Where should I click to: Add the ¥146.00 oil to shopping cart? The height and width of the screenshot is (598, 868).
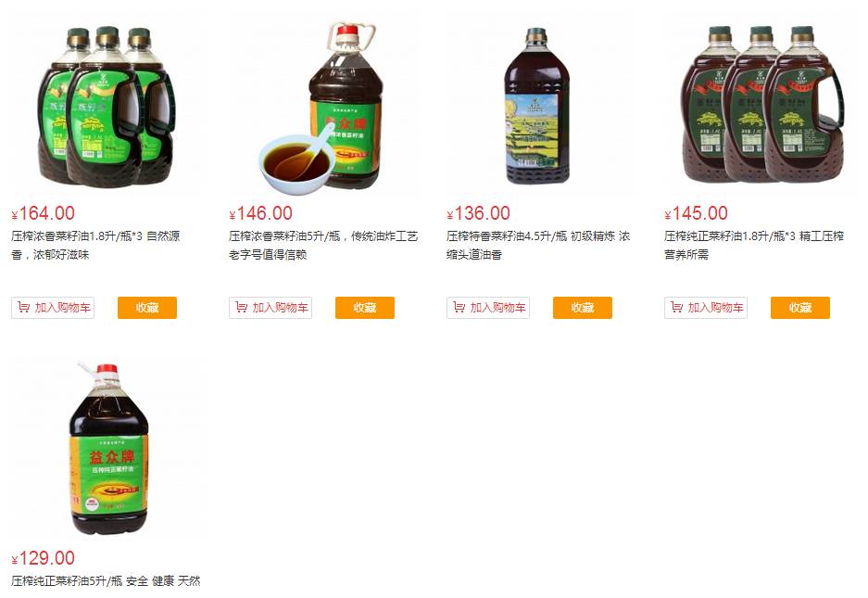[x=270, y=308]
